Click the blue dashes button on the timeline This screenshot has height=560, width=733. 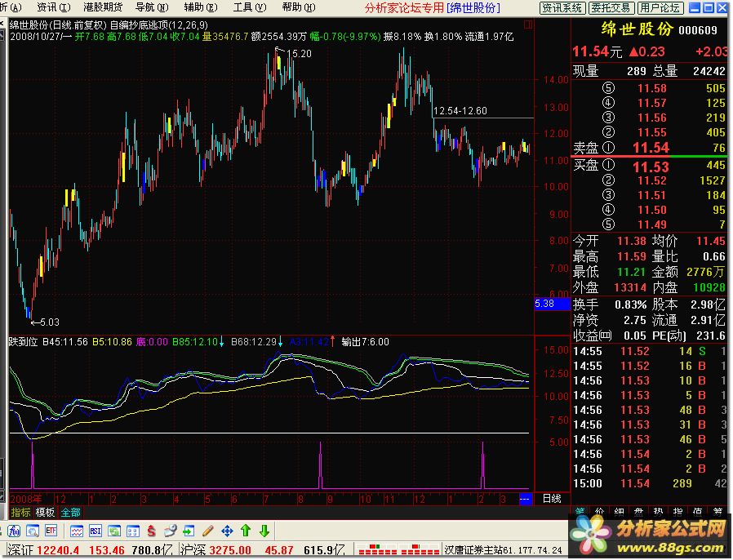tap(525, 500)
